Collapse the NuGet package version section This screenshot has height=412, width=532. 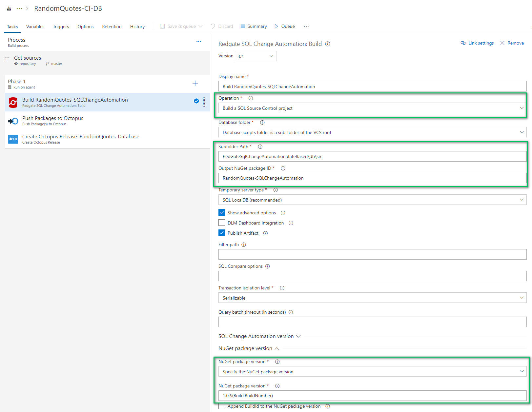coord(277,348)
